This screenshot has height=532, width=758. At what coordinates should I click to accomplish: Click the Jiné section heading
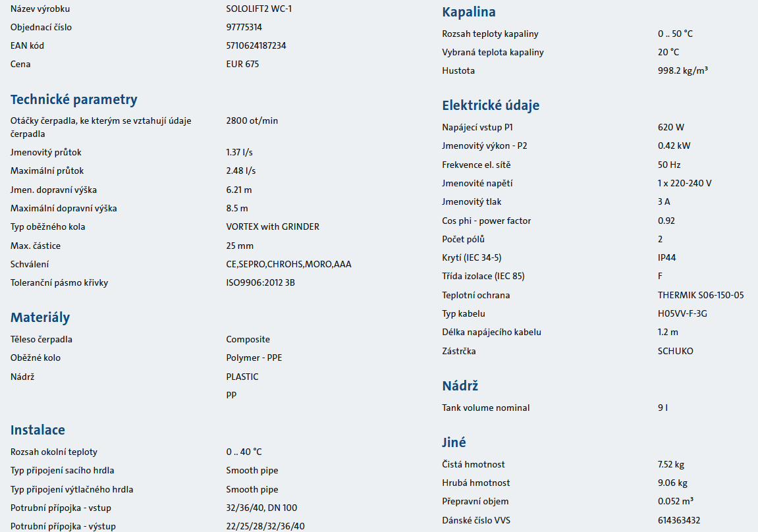(x=454, y=442)
